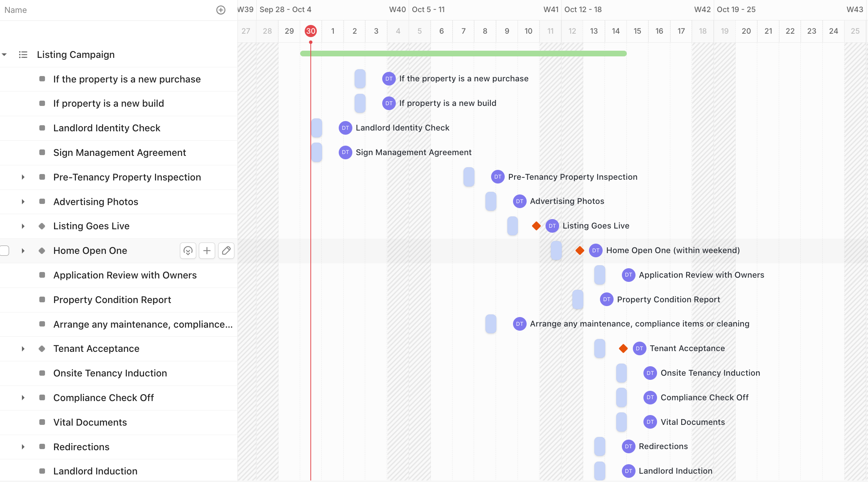Viewport: 868px width, 482px height.
Task: Click DT avatar next to Landlord Identity Check
Action: [x=345, y=128]
